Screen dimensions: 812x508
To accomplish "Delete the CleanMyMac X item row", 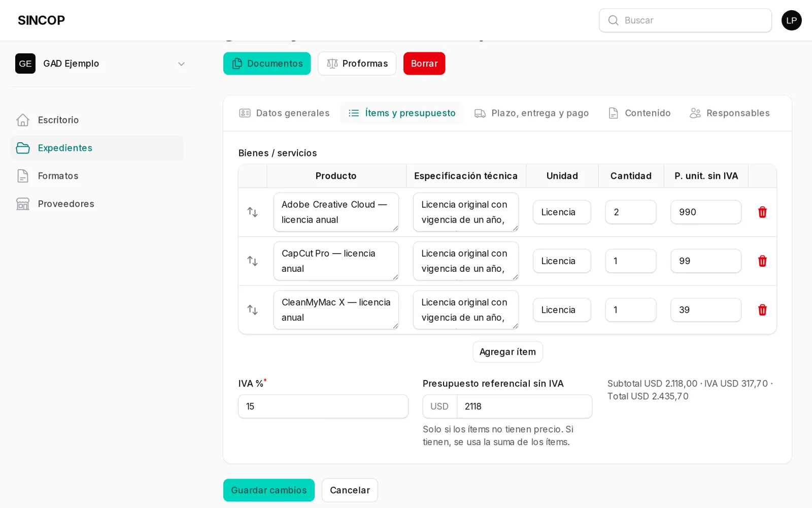I will click(x=762, y=310).
